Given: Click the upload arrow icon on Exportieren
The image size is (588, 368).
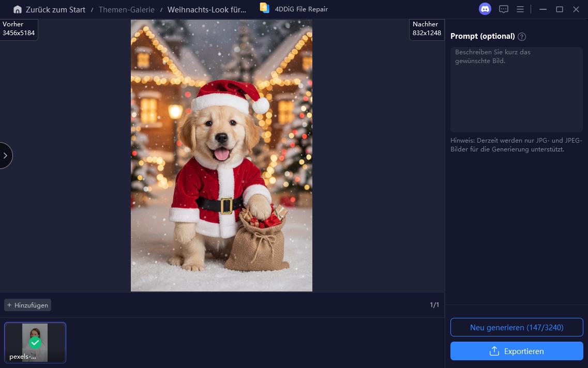Looking at the screenshot, I should [495, 351].
